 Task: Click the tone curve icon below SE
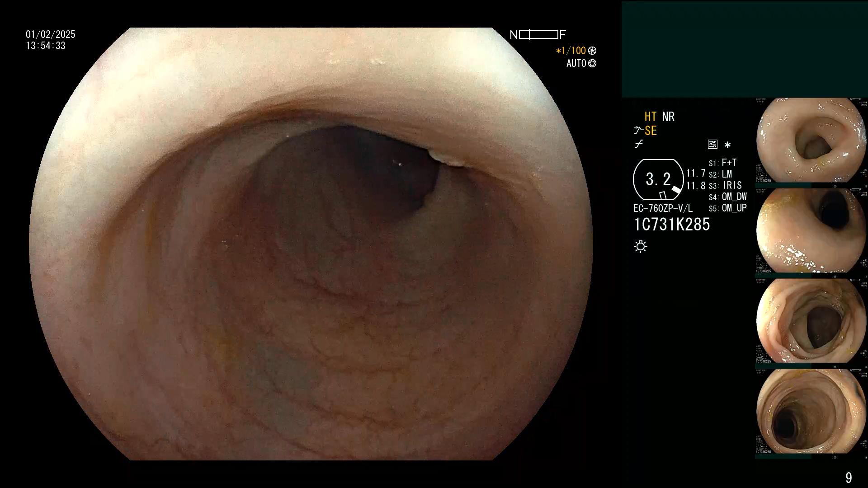point(639,144)
